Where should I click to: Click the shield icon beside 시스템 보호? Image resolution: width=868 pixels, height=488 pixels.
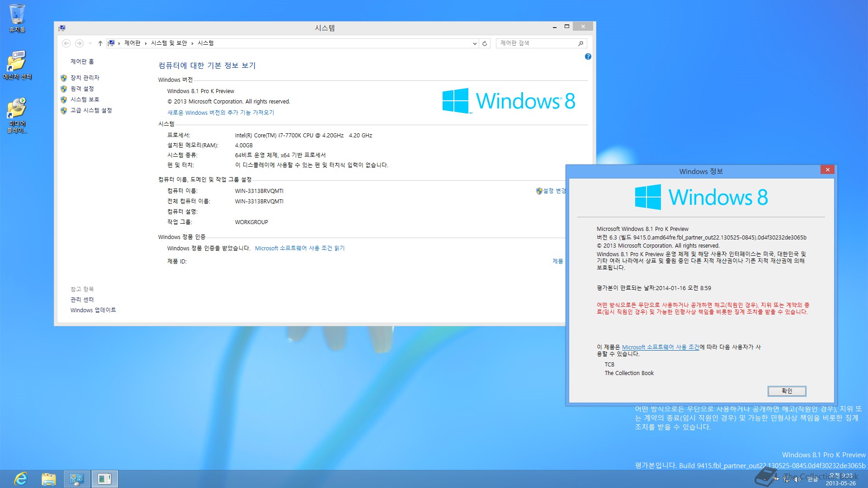[x=64, y=100]
